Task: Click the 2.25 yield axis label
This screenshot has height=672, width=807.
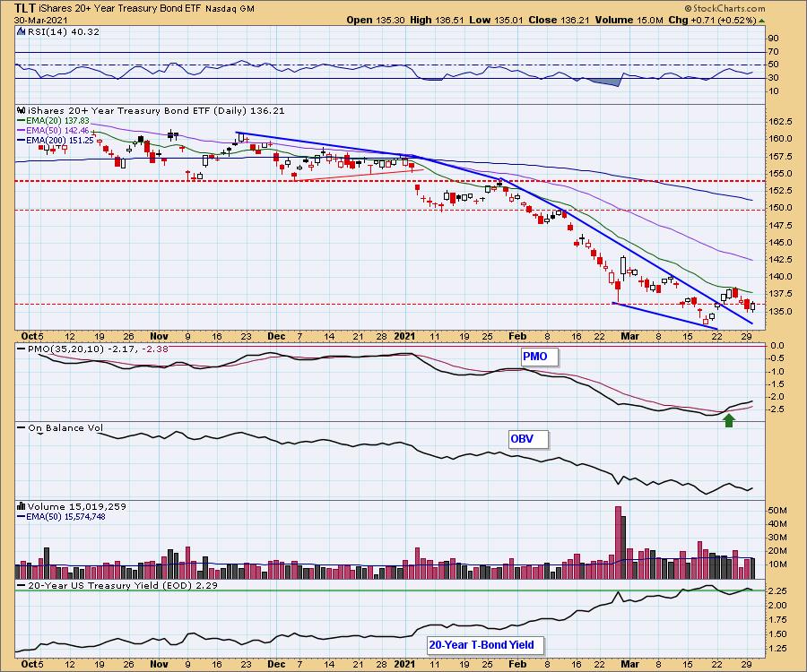Action: (777, 591)
